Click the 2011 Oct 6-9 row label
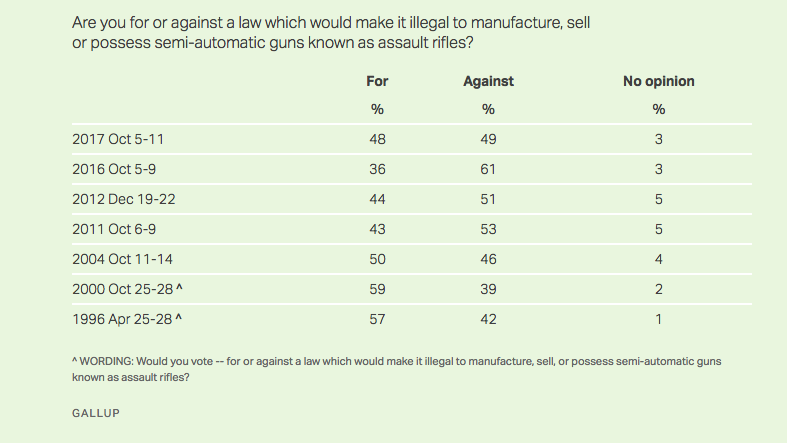 pyautogui.click(x=113, y=229)
